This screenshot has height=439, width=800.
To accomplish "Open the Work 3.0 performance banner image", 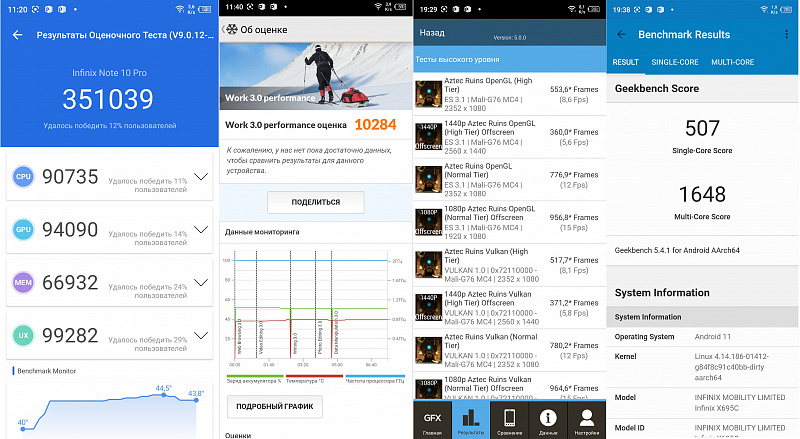I will pos(316,76).
